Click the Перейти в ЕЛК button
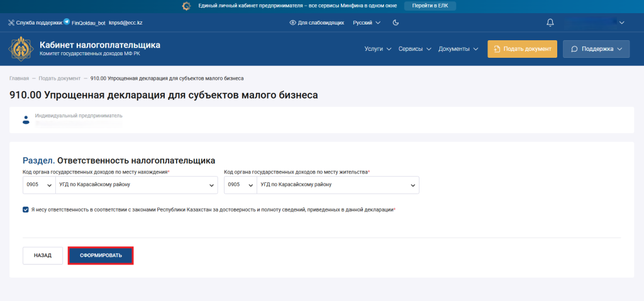This screenshot has height=301, width=644. click(430, 6)
